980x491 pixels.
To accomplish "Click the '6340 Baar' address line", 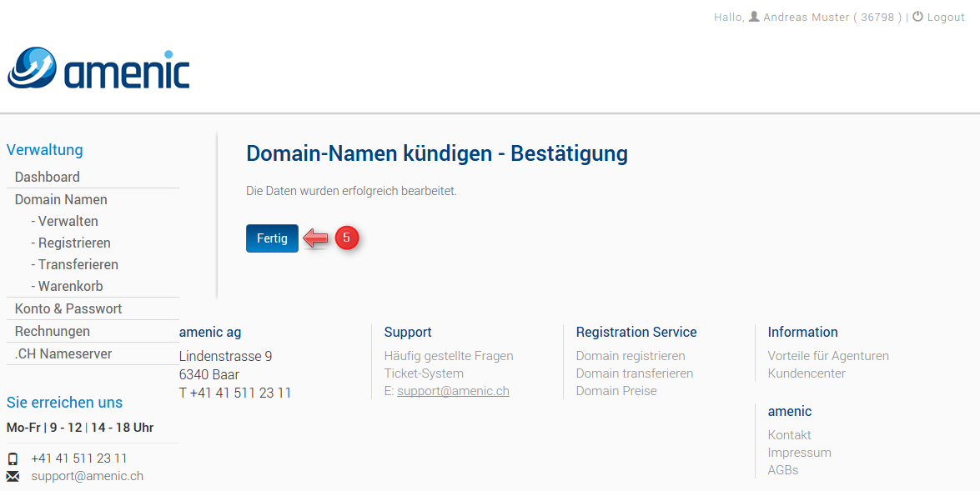I will point(209,375).
